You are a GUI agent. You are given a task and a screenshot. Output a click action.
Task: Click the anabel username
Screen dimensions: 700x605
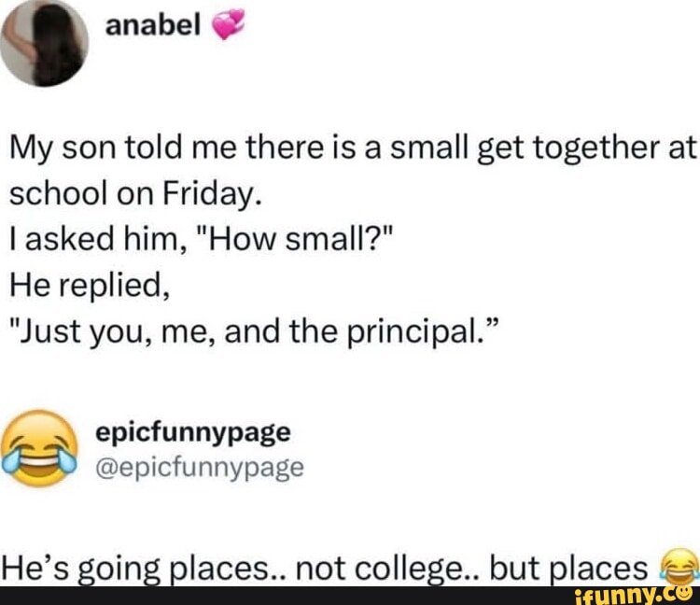pos(153,25)
